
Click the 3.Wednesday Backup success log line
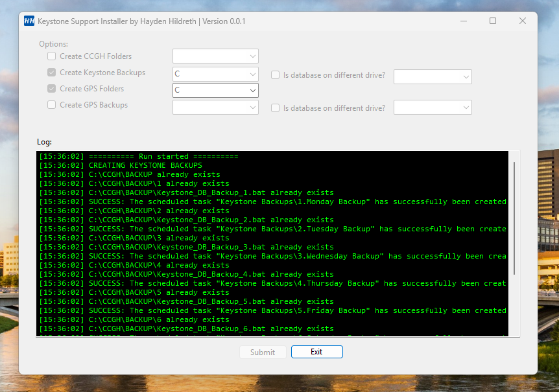point(273,256)
